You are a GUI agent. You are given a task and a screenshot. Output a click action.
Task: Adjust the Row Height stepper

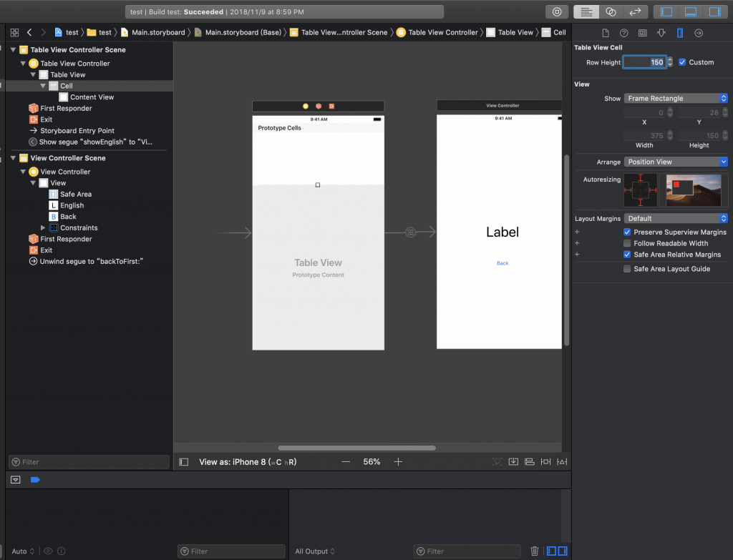pyautogui.click(x=670, y=62)
